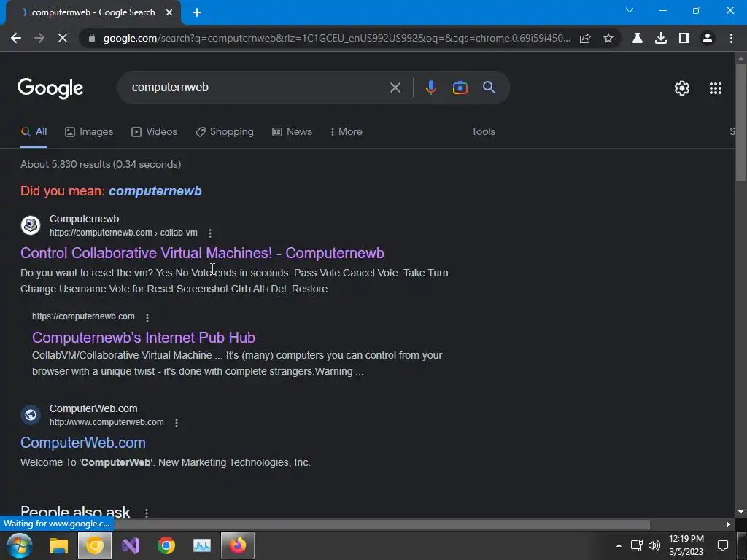This screenshot has height=560, width=747.
Task: Open Firefox from the taskbar
Action: [x=238, y=545]
